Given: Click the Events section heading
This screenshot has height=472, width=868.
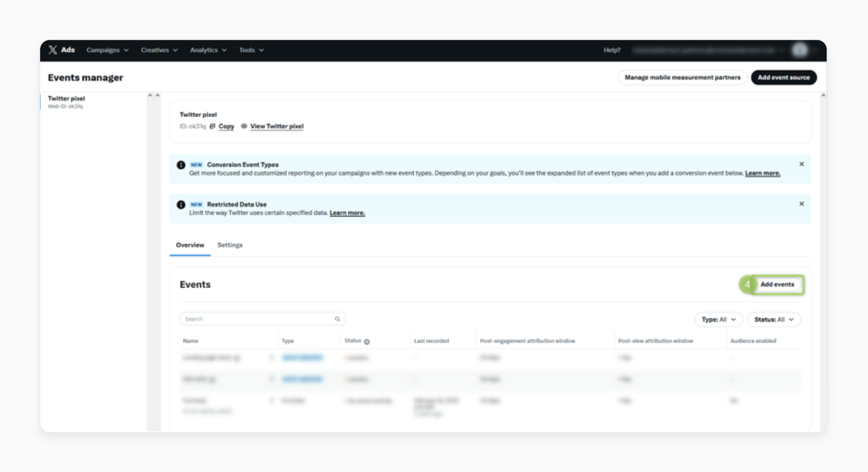Looking at the screenshot, I should coord(195,285).
